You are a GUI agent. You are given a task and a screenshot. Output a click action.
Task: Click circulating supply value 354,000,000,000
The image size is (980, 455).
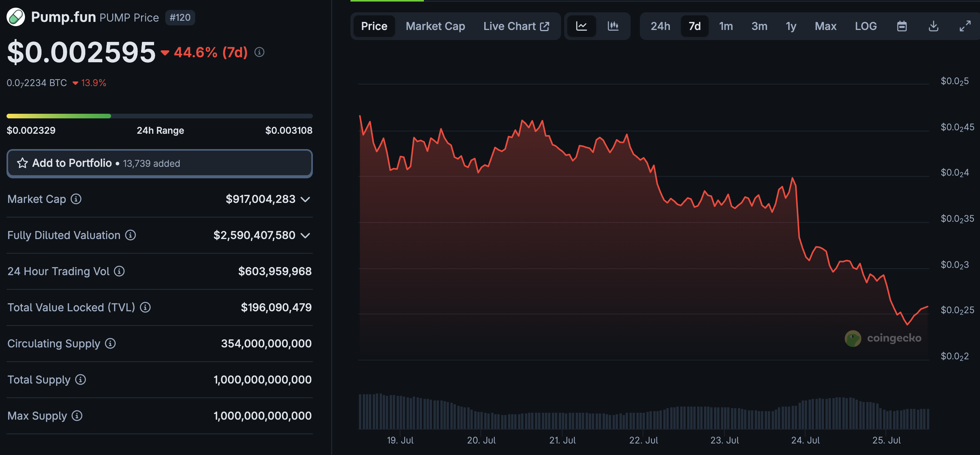pos(266,344)
